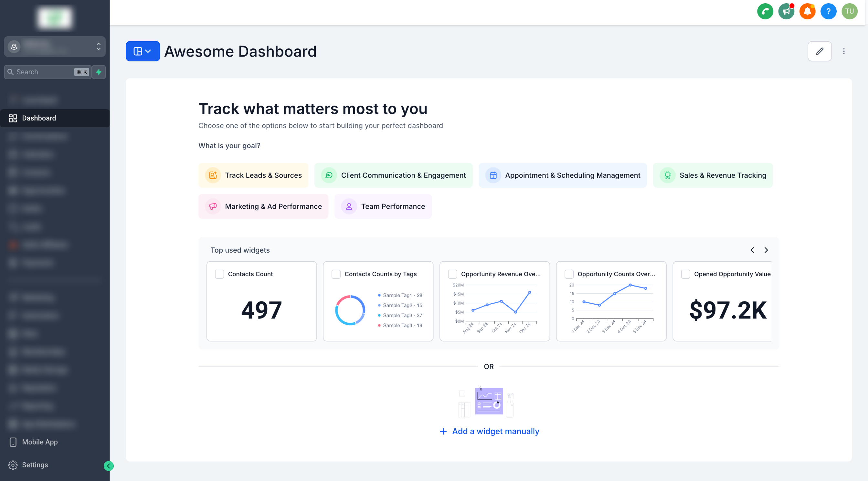The height and width of the screenshot is (481, 868).
Task: Select Opportunity Revenue Over Time widget checkbox
Action: tap(452, 274)
